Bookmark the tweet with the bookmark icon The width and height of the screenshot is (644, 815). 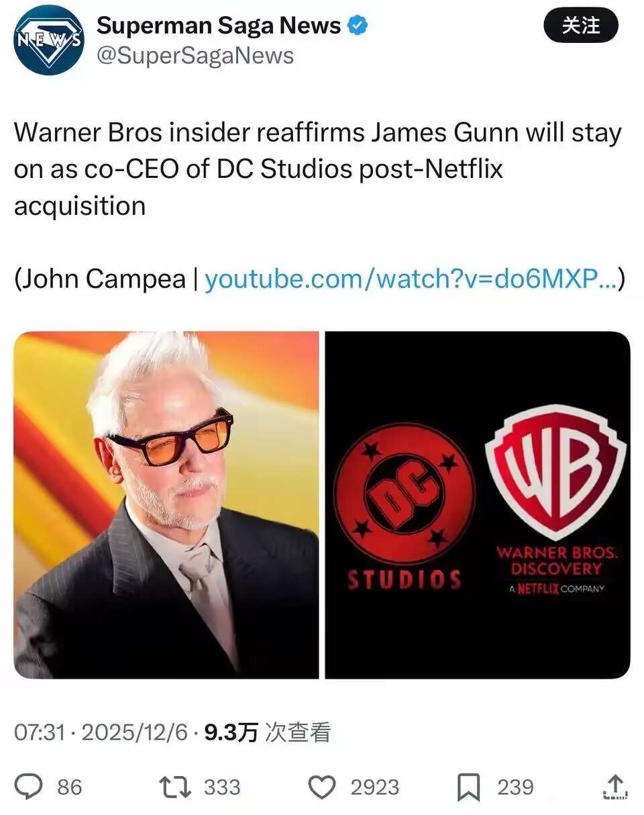click(469, 787)
